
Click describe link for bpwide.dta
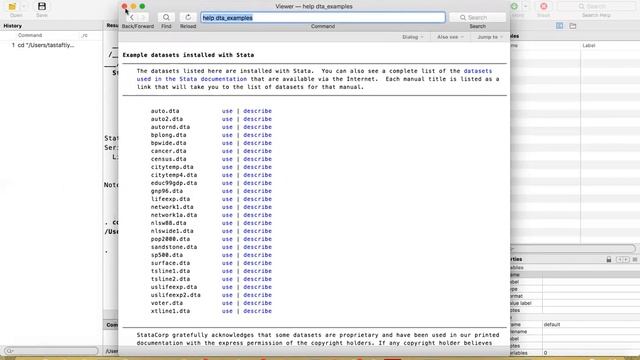click(x=258, y=143)
